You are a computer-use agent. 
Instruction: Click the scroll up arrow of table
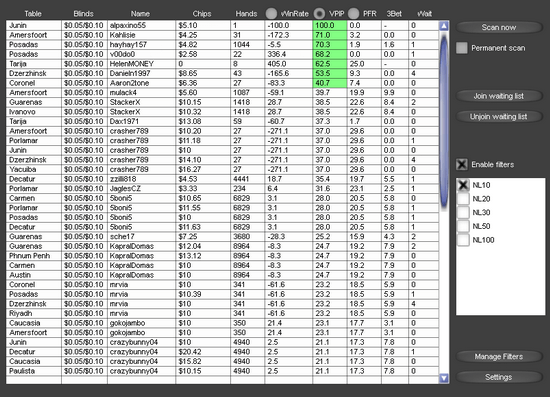coord(444,26)
